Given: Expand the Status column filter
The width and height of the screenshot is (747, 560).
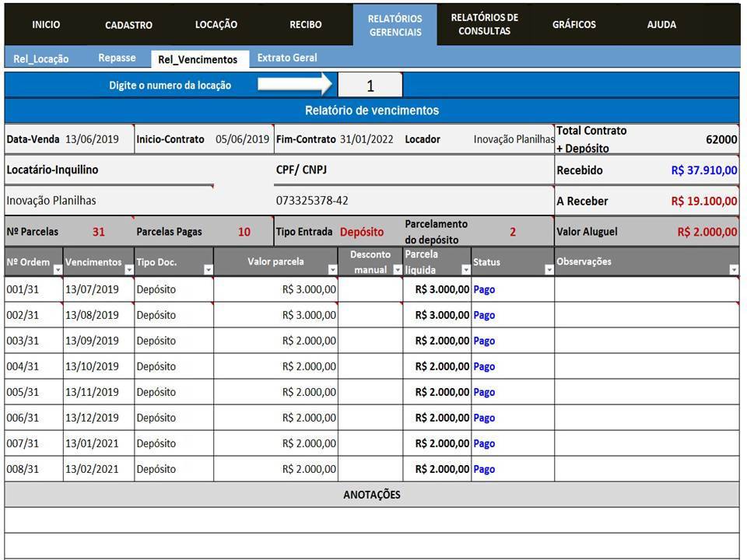Looking at the screenshot, I should pyautogui.click(x=549, y=269).
